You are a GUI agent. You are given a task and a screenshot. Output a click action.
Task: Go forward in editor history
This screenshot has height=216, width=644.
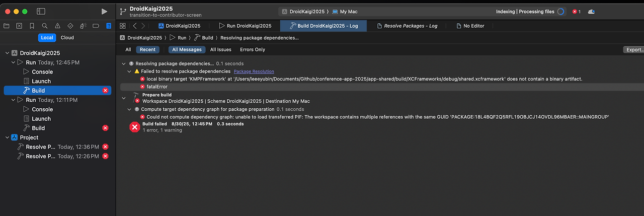coord(143,26)
